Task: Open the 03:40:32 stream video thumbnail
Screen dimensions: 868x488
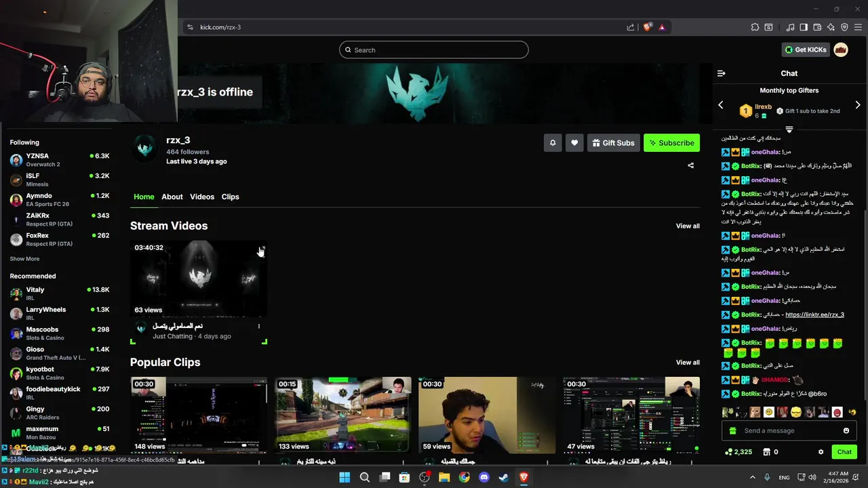Action: pyautogui.click(x=199, y=279)
